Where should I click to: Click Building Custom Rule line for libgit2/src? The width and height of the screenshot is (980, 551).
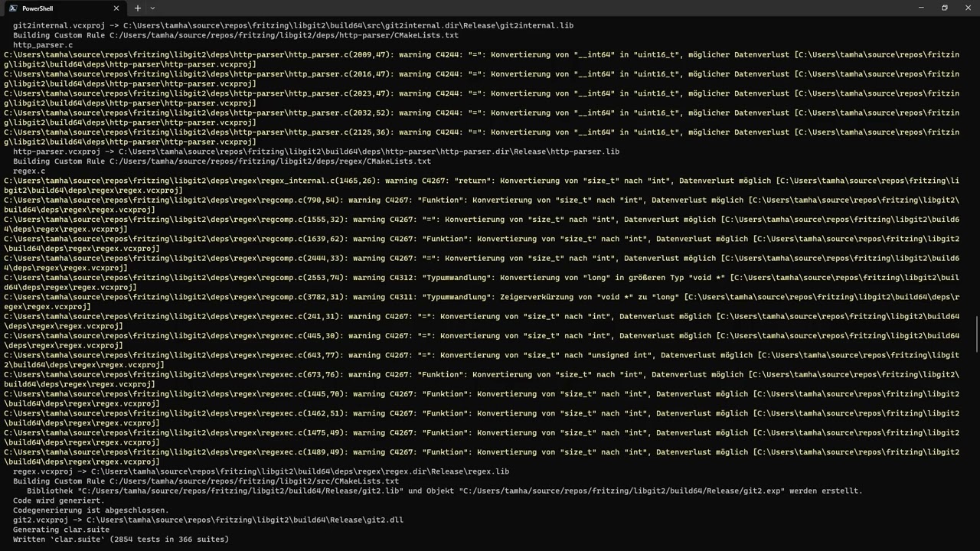click(206, 481)
